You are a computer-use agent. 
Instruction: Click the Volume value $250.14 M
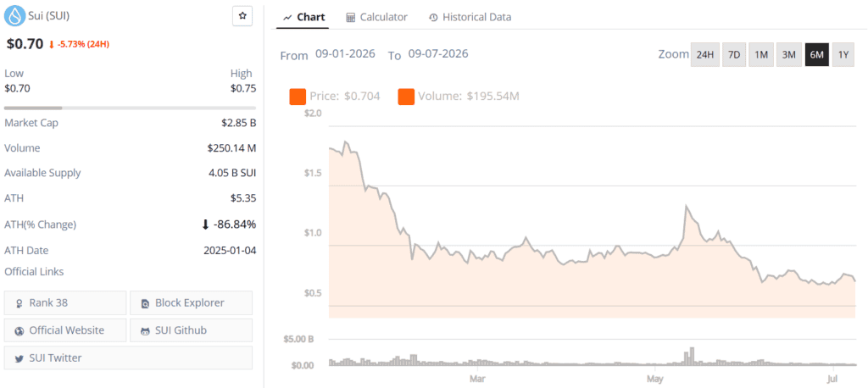[232, 148]
